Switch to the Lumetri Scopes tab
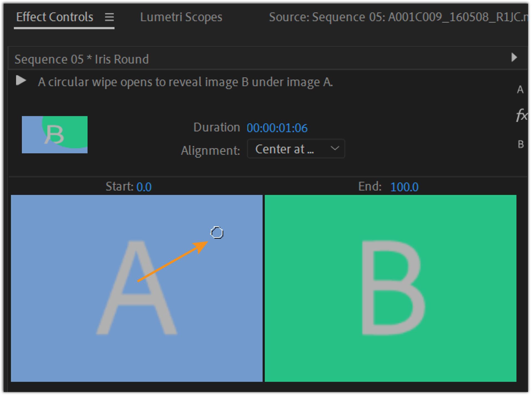This screenshot has height=396, width=532. (181, 17)
